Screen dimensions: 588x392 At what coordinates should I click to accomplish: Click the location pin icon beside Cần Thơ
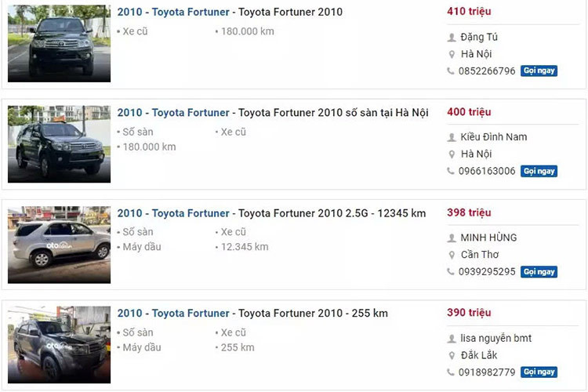pos(452,255)
